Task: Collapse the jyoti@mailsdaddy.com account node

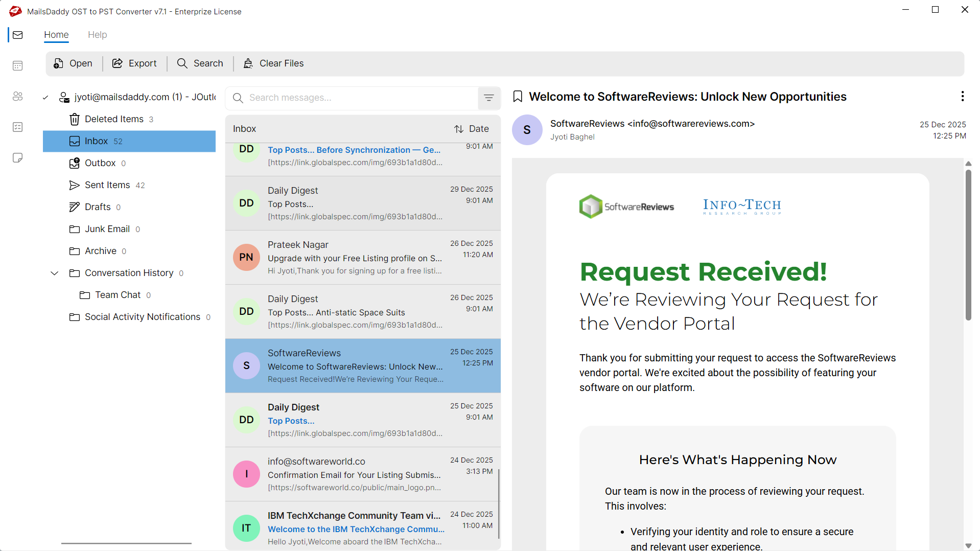Action: (x=45, y=97)
